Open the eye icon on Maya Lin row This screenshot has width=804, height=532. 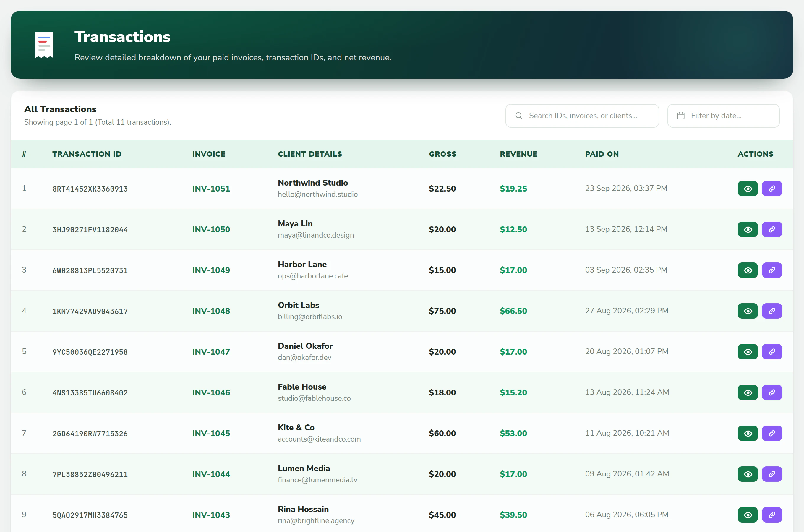point(747,229)
